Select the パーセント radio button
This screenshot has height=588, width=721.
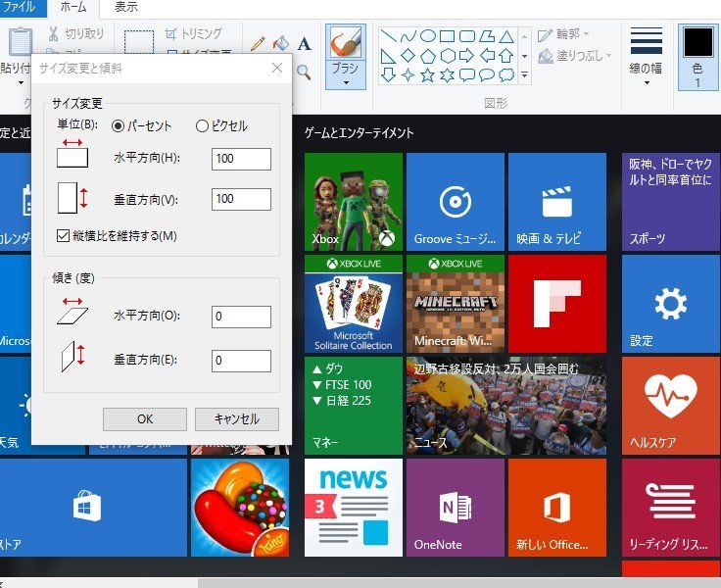coord(119,125)
